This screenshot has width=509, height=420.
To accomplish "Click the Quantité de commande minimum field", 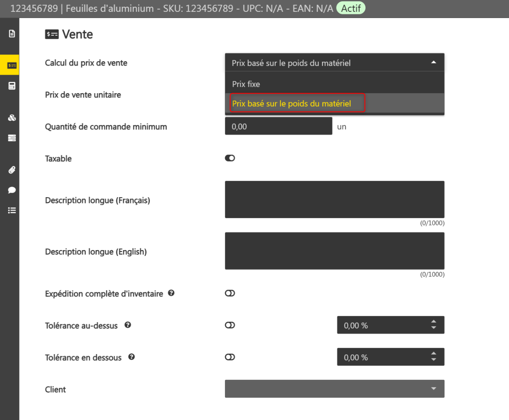I will pos(279,126).
